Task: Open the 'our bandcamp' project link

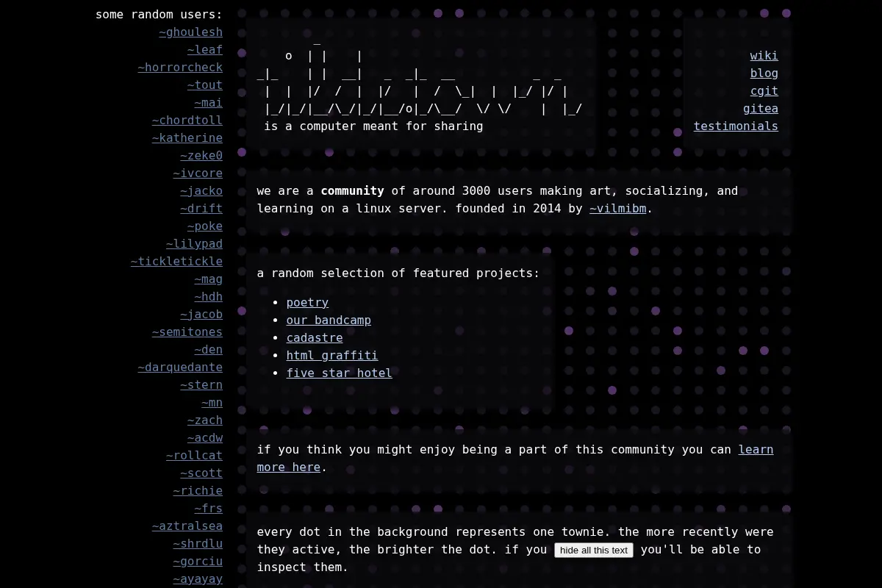Action: [x=329, y=320]
